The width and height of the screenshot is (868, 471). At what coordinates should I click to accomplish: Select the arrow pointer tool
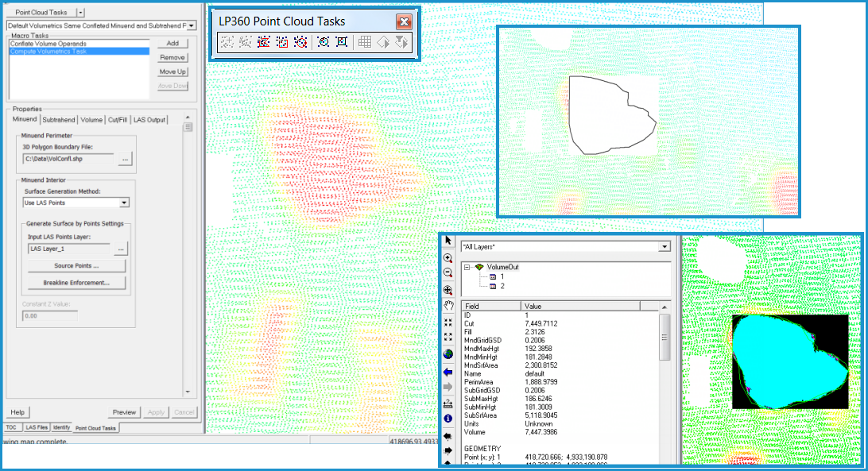point(448,240)
